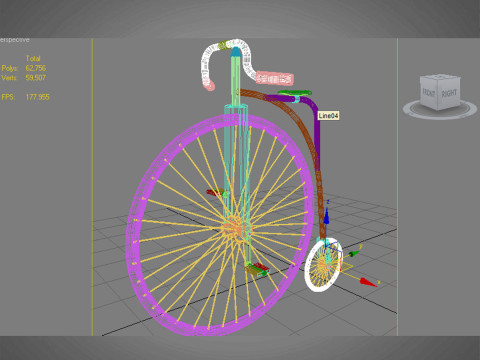Click the FPS value 177.955
The width and height of the screenshot is (480, 360).
pyautogui.click(x=37, y=97)
